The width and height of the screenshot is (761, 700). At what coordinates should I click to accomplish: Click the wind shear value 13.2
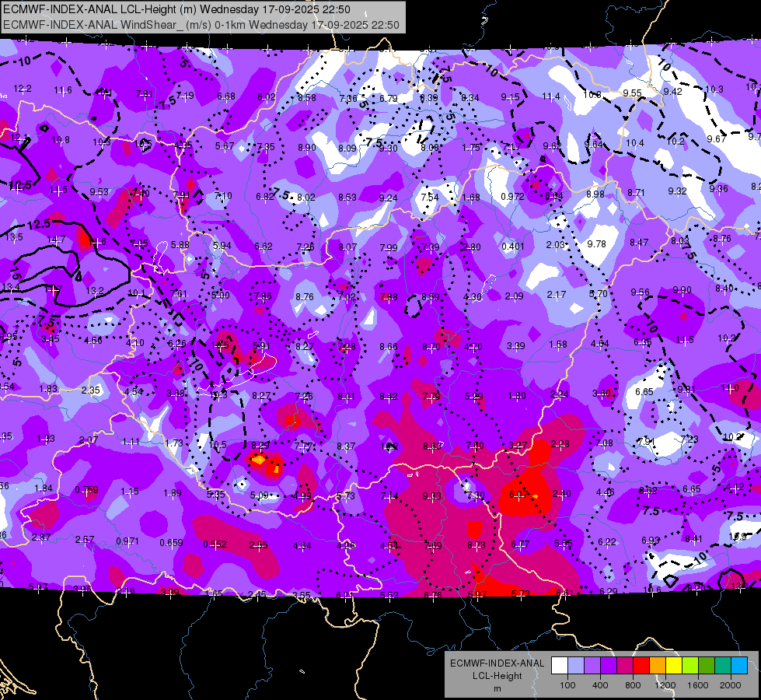click(x=95, y=291)
